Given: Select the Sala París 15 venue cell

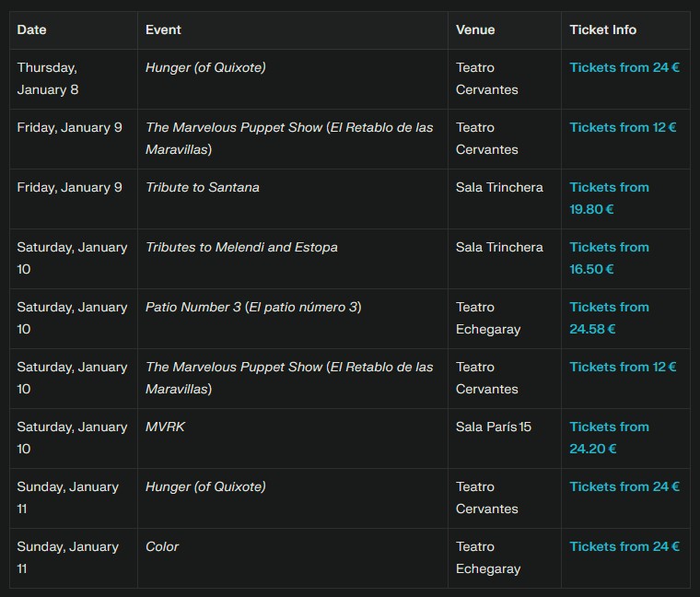Looking at the screenshot, I should tap(494, 427).
